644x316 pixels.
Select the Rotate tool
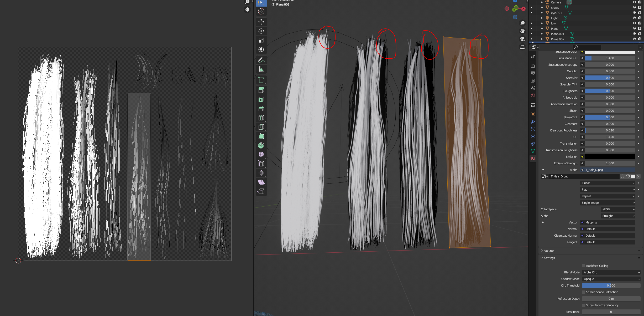pyautogui.click(x=261, y=31)
